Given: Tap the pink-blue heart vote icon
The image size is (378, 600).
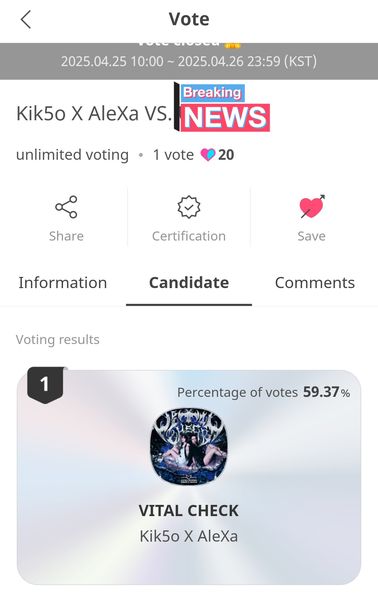Looking at the screenshot, I should pyautogui.click(x=208, y=155).
